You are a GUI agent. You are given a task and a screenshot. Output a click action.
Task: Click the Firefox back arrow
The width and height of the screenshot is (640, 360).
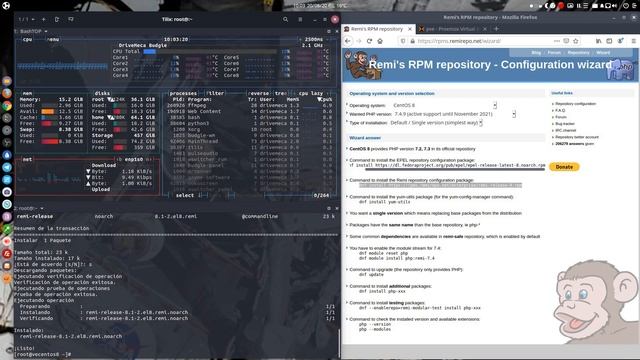[348, 41]
